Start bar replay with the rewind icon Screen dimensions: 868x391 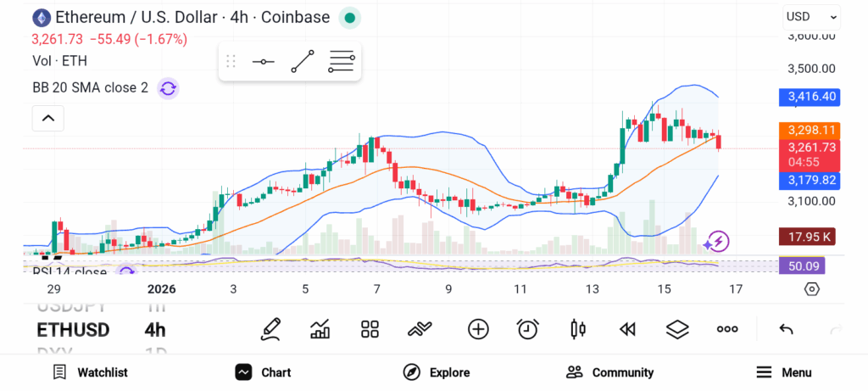[x=627, y=329]
